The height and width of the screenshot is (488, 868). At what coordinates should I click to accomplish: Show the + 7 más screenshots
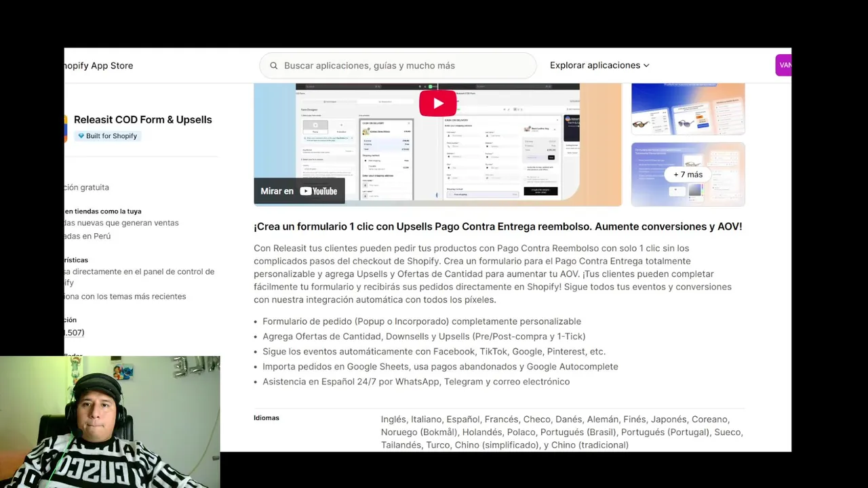pos(688,174)
